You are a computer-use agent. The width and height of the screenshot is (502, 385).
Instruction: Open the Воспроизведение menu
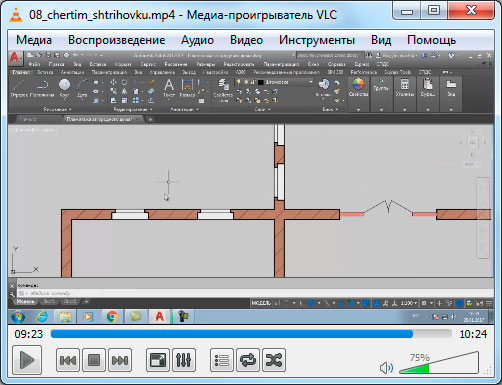(x=117, y=40)
